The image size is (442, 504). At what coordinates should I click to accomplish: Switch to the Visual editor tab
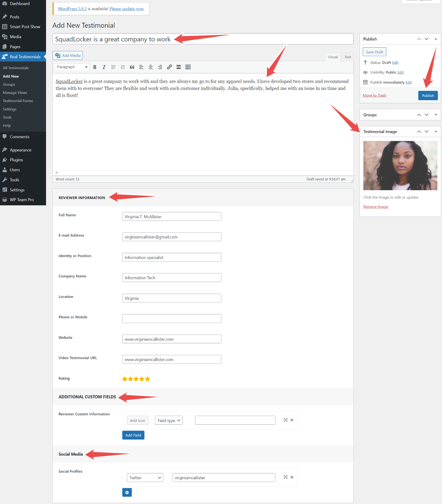[333, 57]
